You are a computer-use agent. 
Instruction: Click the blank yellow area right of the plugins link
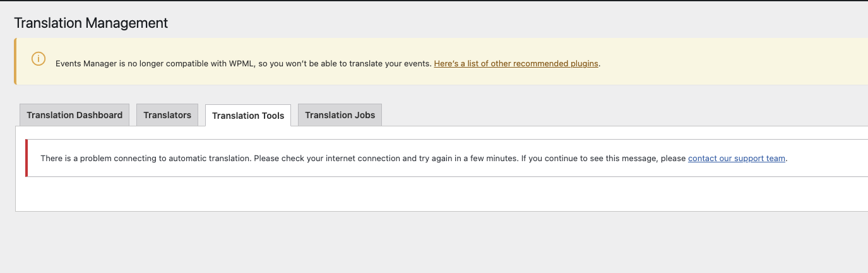732,63
